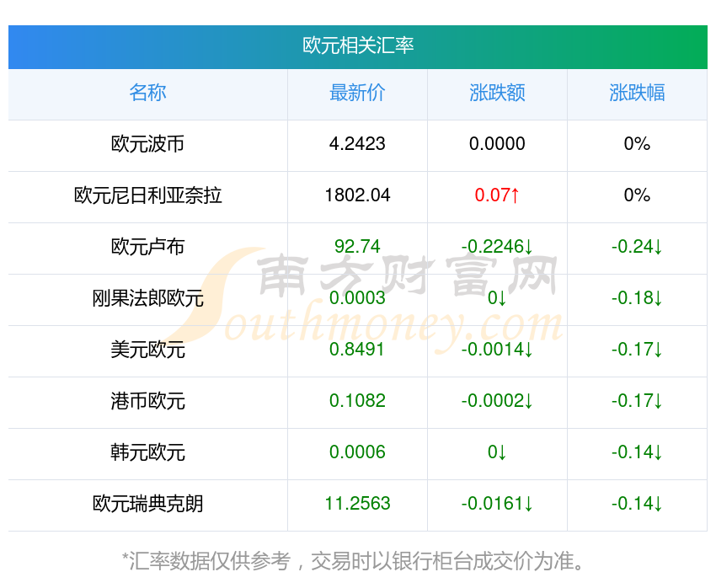Click the 欧元尼日利亚奈拉 row name
This screenshot has height=588, width=716.
coord(147,195)
